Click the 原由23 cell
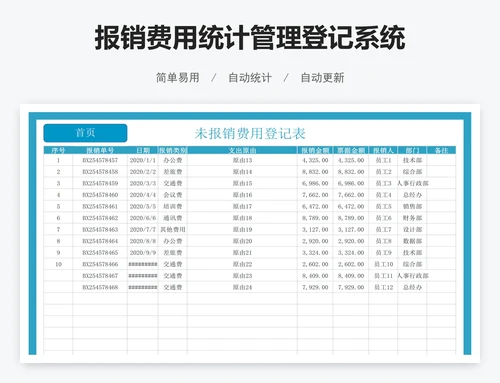Viewport: 500px width, 383px height. click(x=242, y=276)
